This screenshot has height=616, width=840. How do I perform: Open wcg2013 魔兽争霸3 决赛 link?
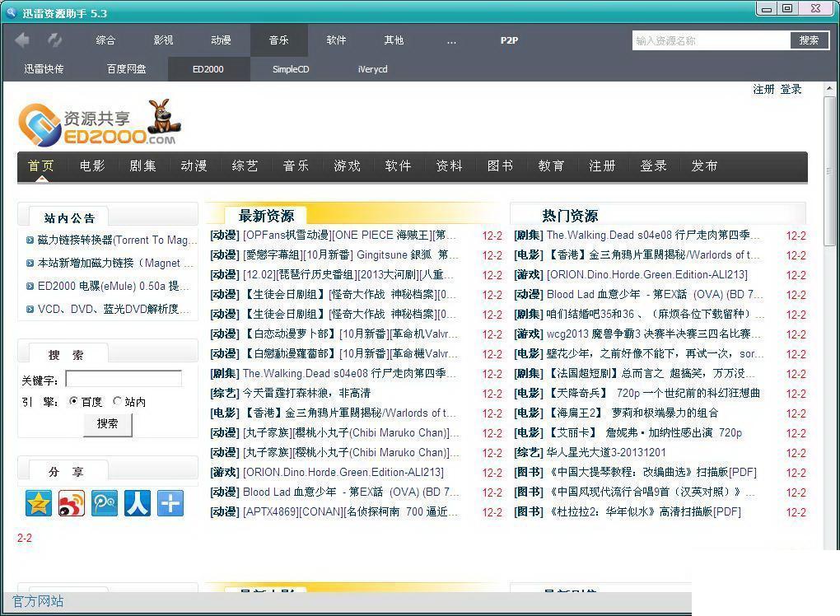coord(654,334)
